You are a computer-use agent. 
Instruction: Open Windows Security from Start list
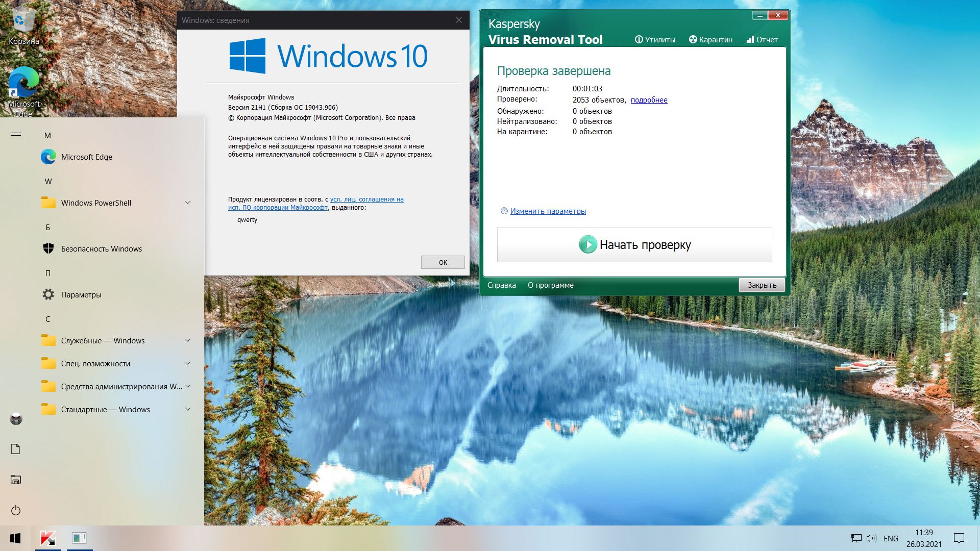[x=101, y=249]
